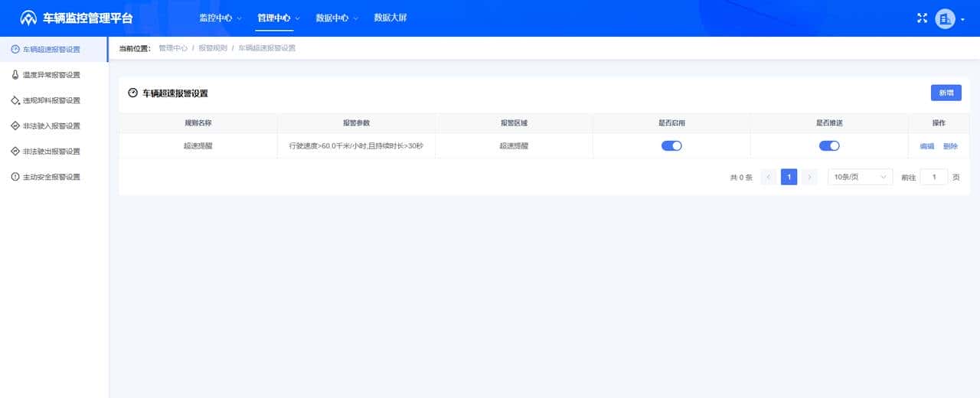The height and width of the screenshot is (398, 980).
Task: Click the platform logo icon
Action: click(x=28, y=18)
